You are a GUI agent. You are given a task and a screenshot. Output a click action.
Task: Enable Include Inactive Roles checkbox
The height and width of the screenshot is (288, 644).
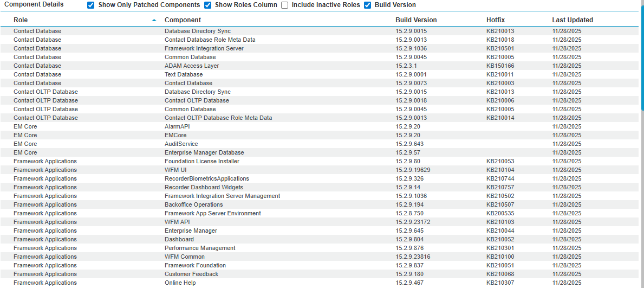[285, 5]
